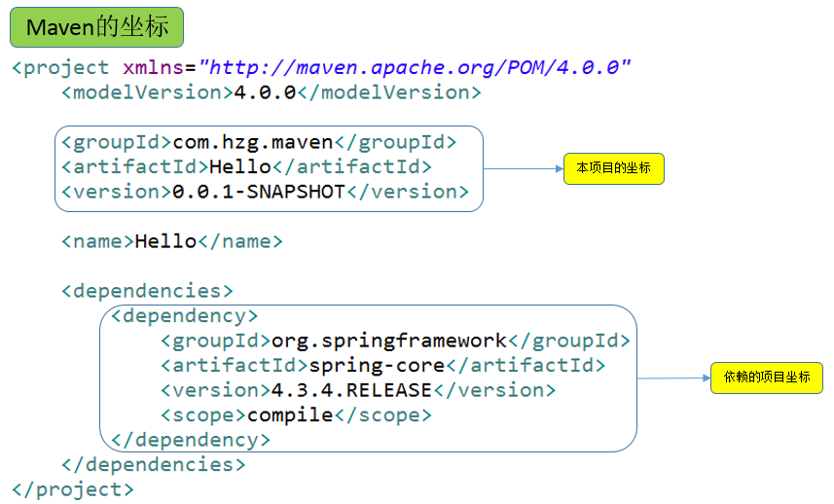This screenshot has width=834, height=504.
Task: Click the opening <project tag text
Action: pos(60,67)
